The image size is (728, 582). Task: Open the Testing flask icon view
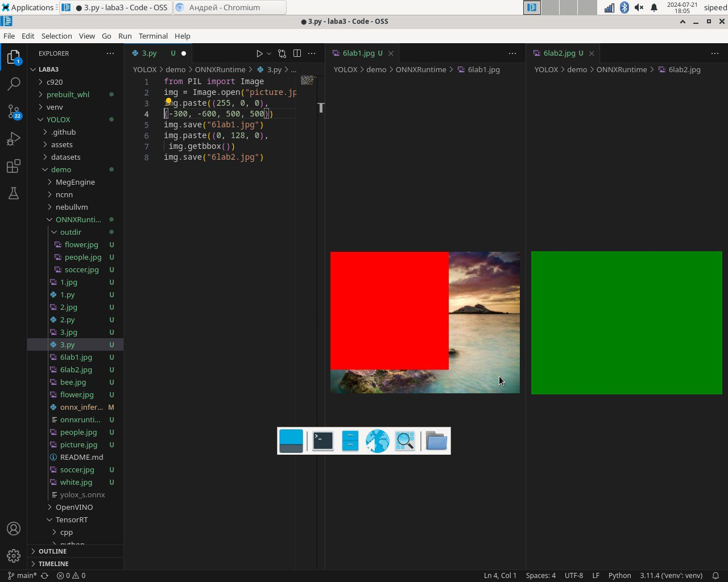click(x=14, y=193)
